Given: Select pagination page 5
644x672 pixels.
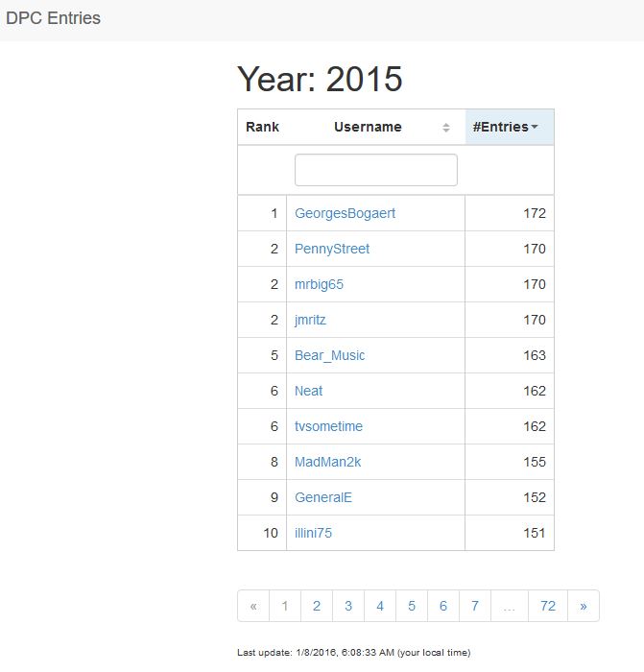Looking at the screenshot, I should (x=412, y=606).
